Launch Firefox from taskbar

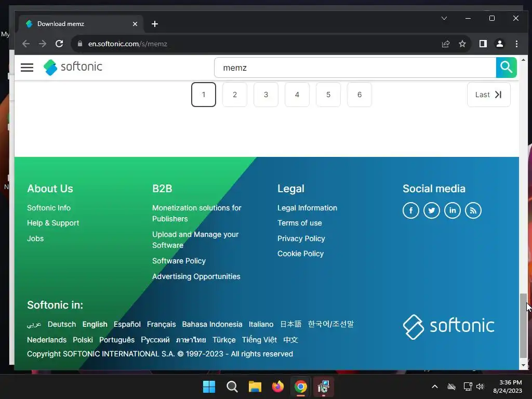tap(278, 387)
